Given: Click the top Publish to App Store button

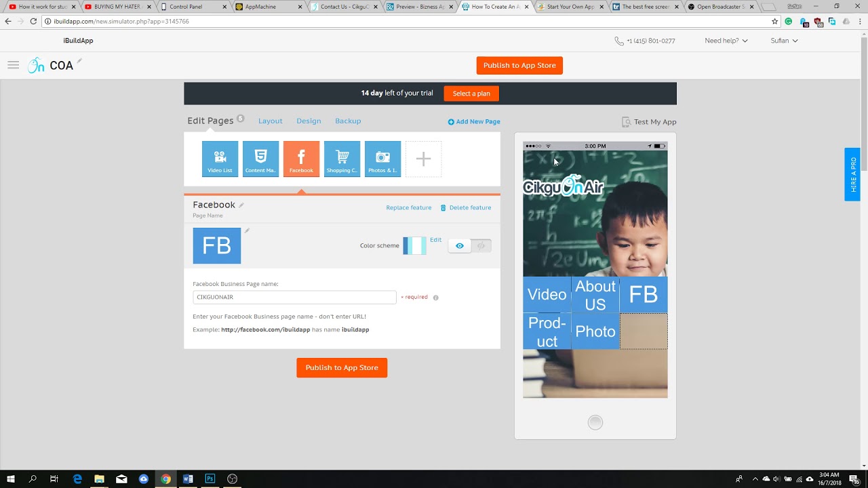Looking at the screenshot, I should [x=519, y=65].
